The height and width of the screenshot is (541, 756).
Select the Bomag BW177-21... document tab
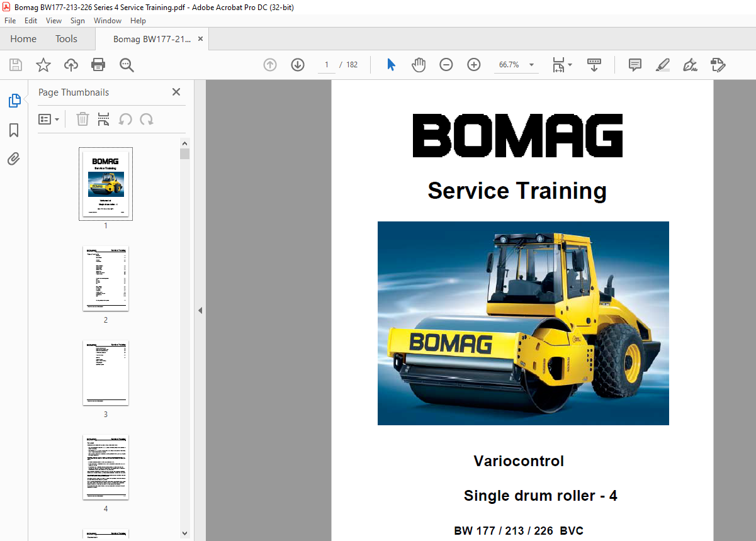pyautogui.click(x=151, y=39)
